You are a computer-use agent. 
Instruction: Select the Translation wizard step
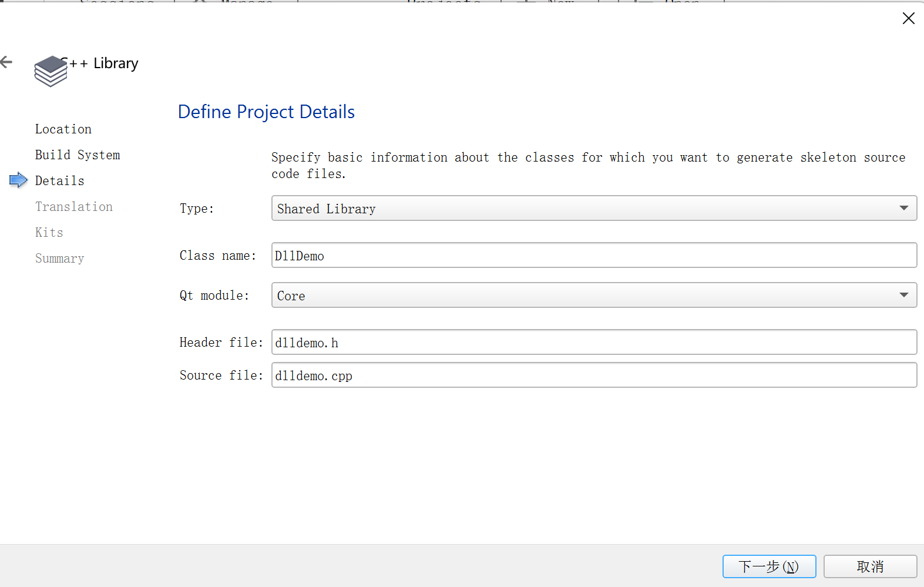(74, 207)
